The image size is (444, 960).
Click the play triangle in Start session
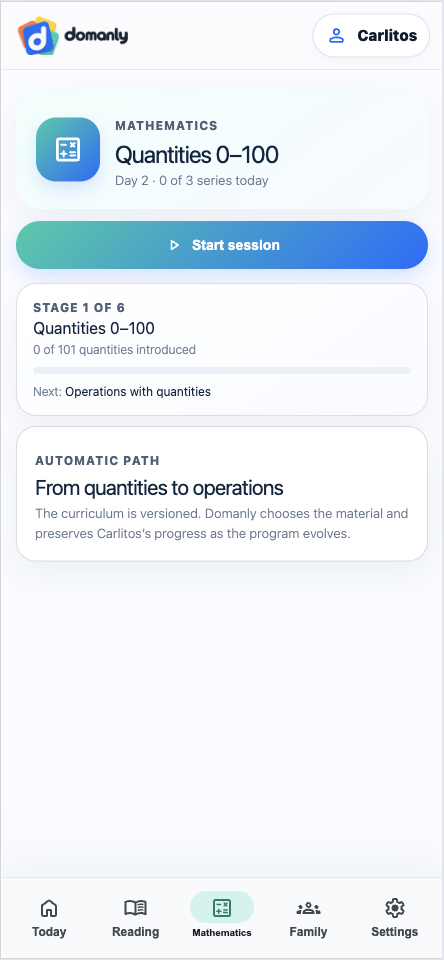coord(175,245)
